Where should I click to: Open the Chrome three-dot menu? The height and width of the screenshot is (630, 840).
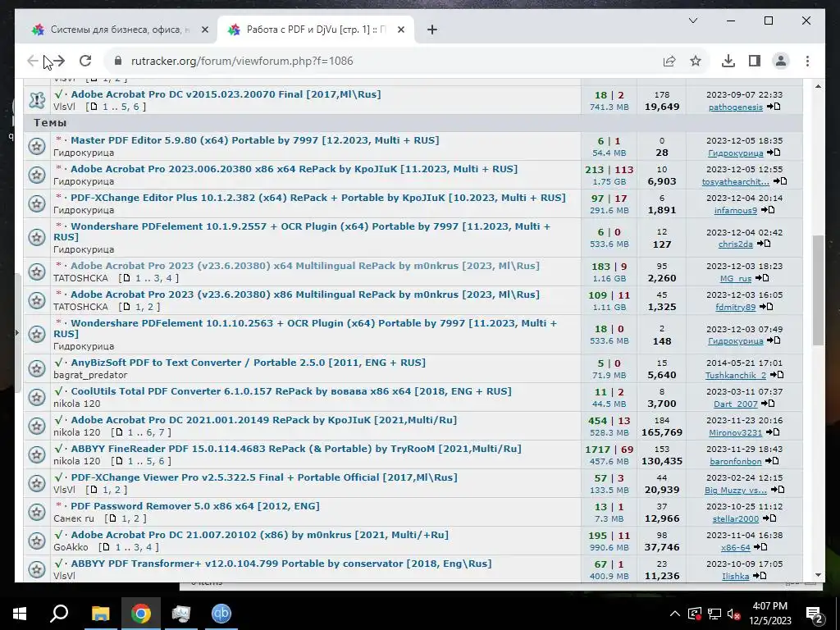tap(807, 61)
